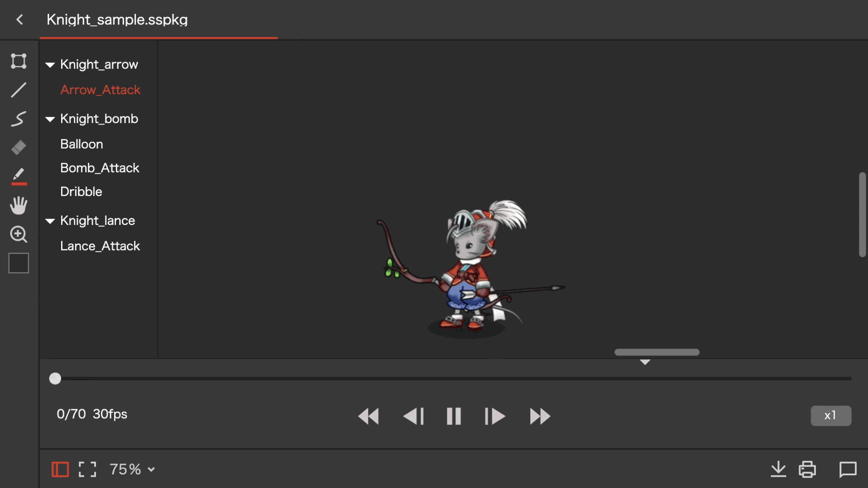Open the download option in bottom bar
868x488 pixels.
(x=778, y=469)
